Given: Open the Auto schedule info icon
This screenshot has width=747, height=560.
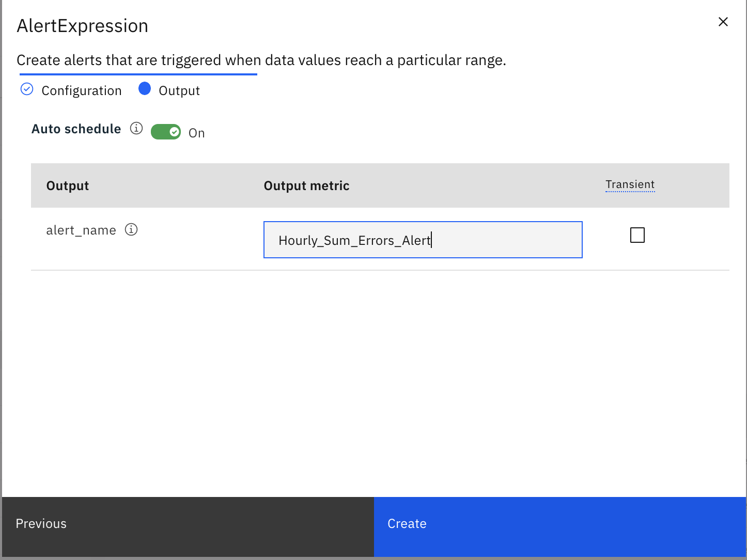Looking at the screenshot, I should [136, 128].
